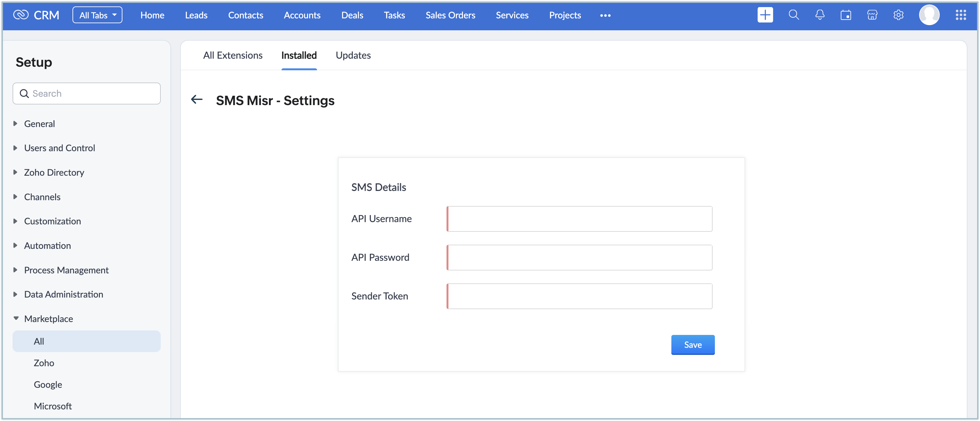Click the Save button
980x421 pixels.
[692, 345]
